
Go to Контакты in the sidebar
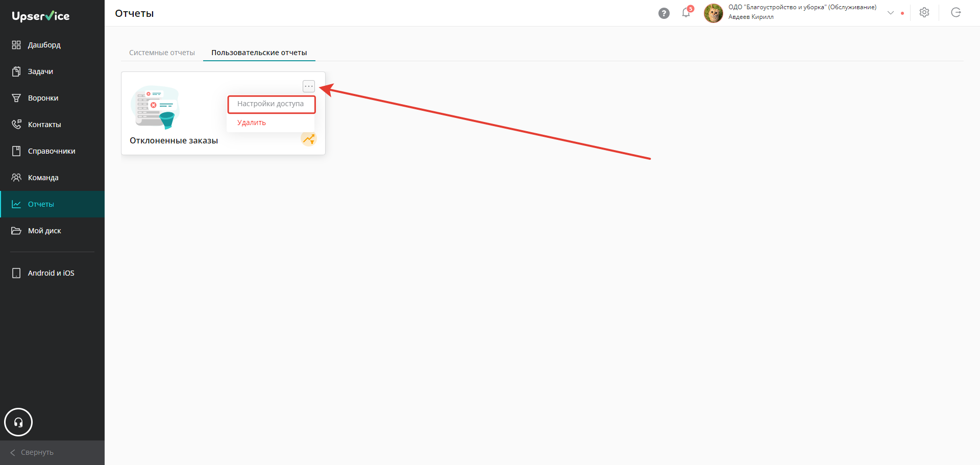point(52,125)
